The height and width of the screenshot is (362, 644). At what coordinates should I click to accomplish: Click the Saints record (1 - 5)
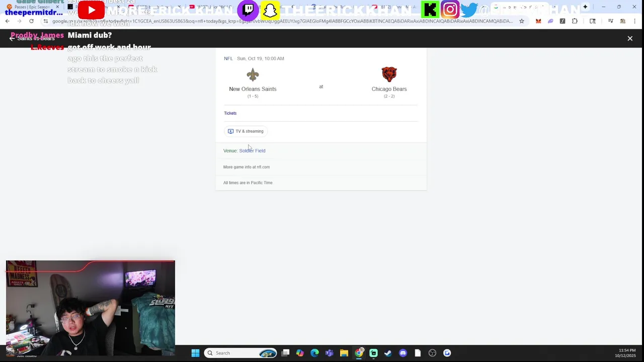click(x=253, y=96)
